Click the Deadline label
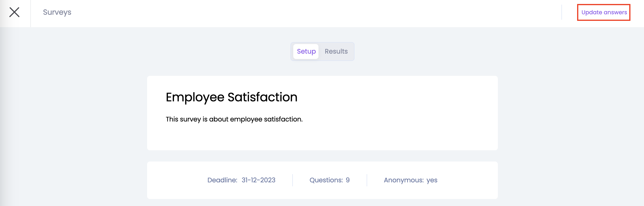644x206 pixels. (222, 180)
